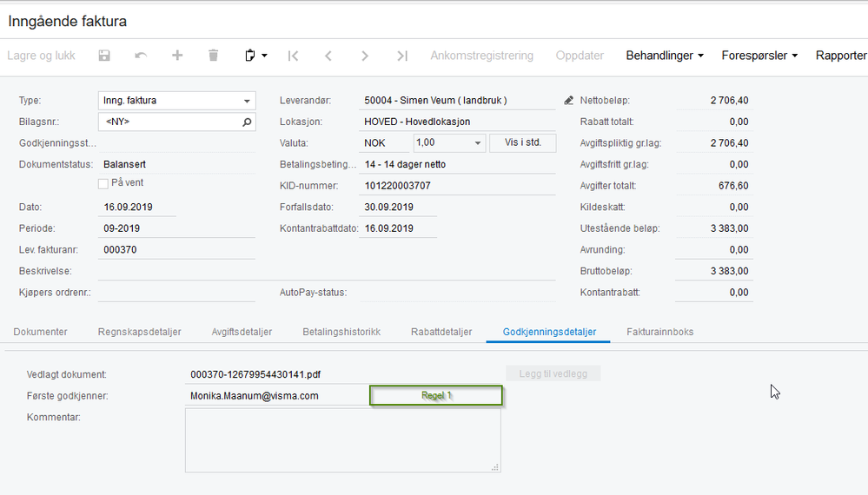Click the Dato field 16.09.2019
Image resolution: width=868 pixels, height=495 pixels.
click(x=136, y=207)
